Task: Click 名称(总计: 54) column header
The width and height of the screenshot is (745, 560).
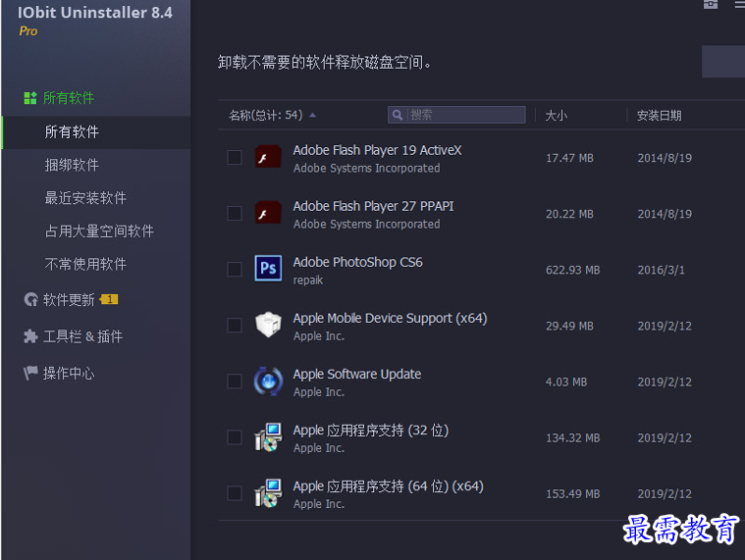Action: (265, 115)
